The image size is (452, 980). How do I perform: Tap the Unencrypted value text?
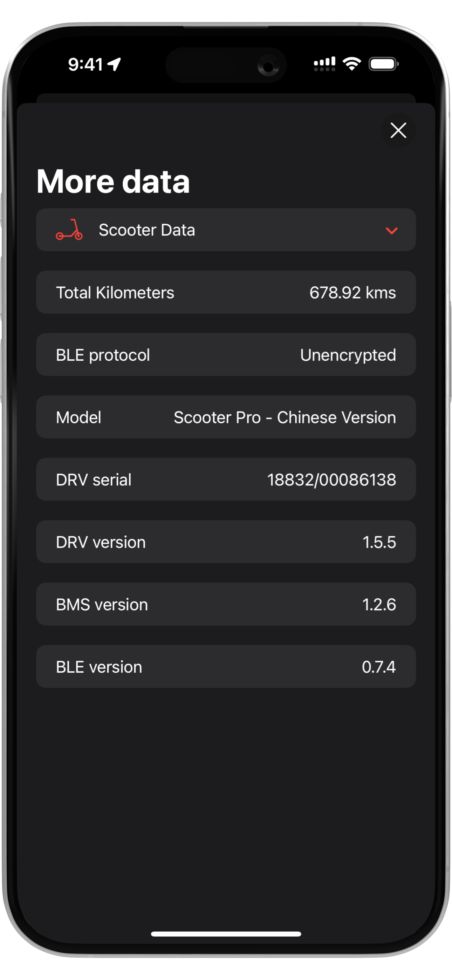coord(348,355)
